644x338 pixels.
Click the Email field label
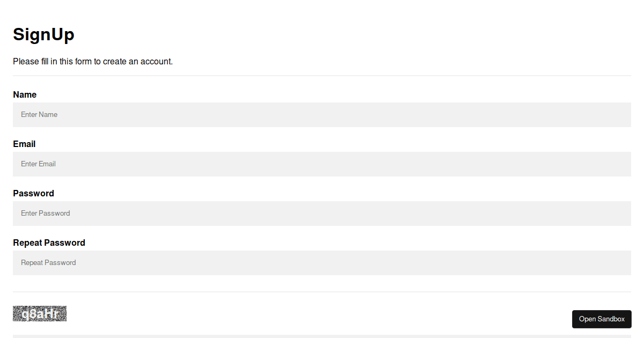point(24,144)
